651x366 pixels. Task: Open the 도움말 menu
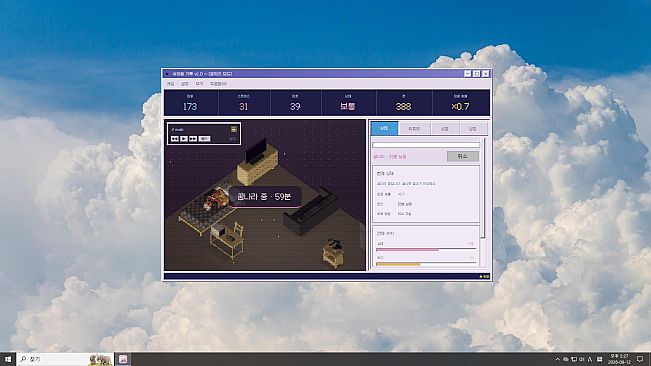(x=218, y=84)
